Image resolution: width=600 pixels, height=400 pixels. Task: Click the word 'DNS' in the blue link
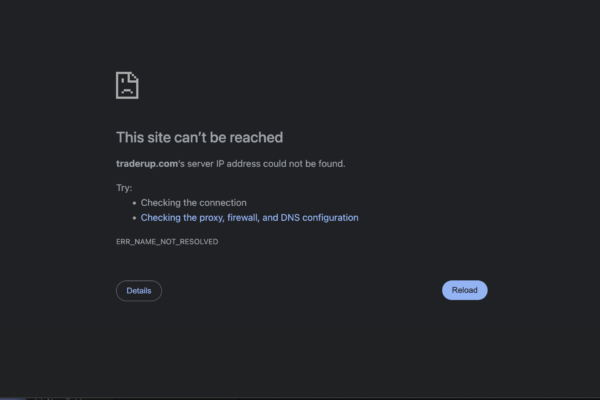290,217
